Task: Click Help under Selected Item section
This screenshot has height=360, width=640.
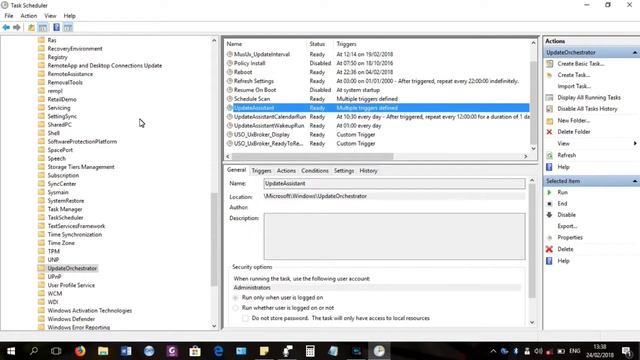Action: [563, 261]
